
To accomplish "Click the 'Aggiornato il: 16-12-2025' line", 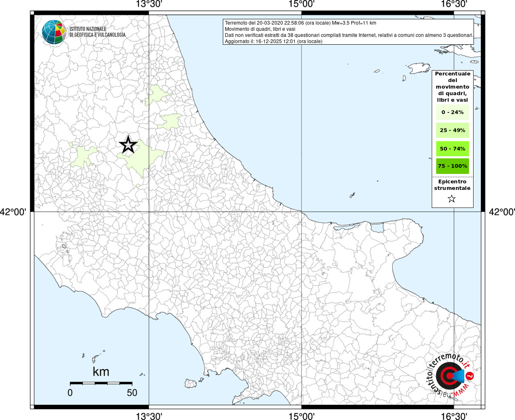I will coord(273,41).
